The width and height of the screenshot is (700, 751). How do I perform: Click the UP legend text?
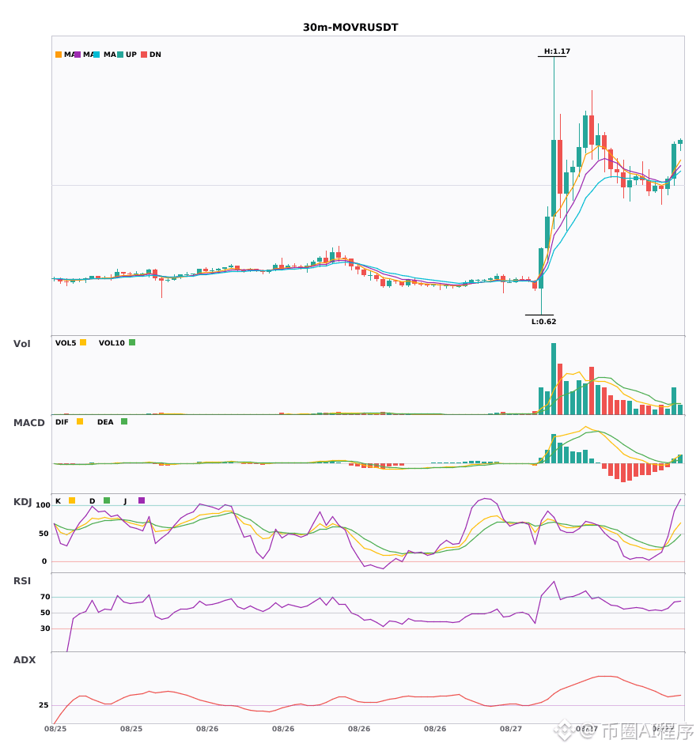coord(131,55)
